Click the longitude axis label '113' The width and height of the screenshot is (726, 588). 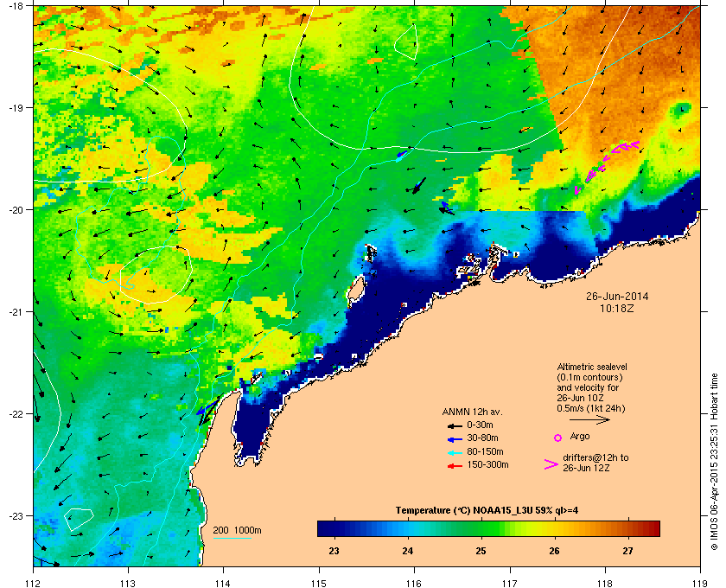pyautogui.click(x=128, y=583)
